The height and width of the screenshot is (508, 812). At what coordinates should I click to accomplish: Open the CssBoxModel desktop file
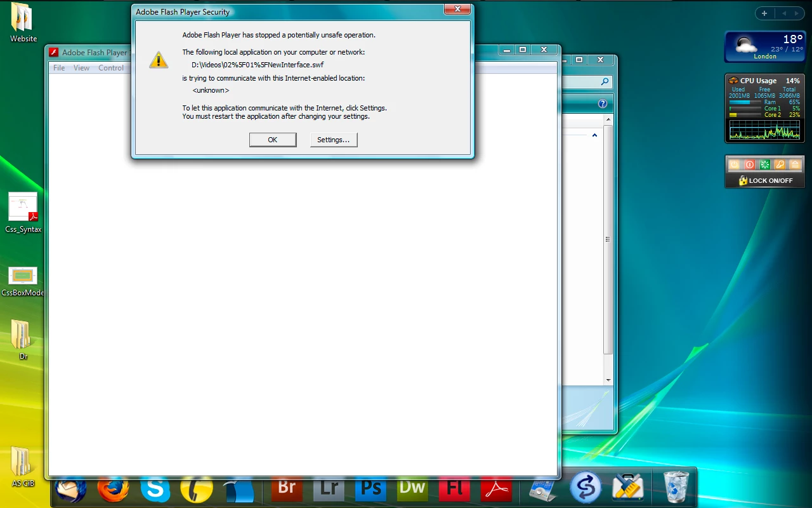(23, 281)
